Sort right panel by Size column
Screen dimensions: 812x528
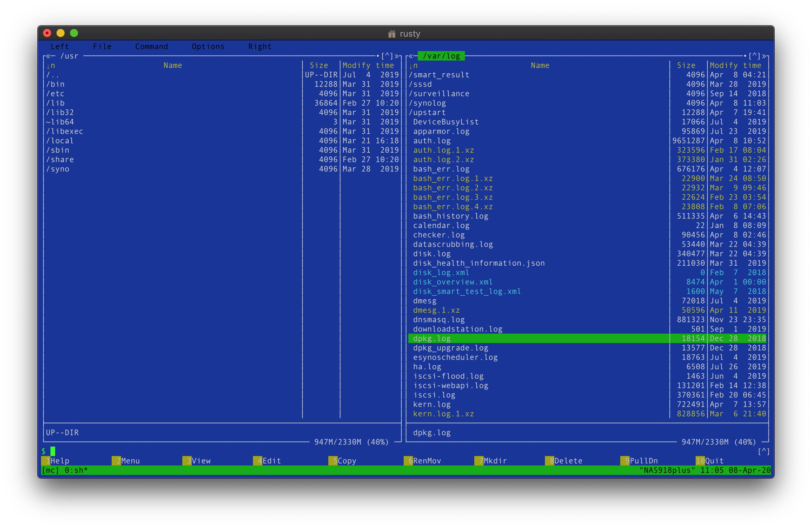tap(686, 66)
